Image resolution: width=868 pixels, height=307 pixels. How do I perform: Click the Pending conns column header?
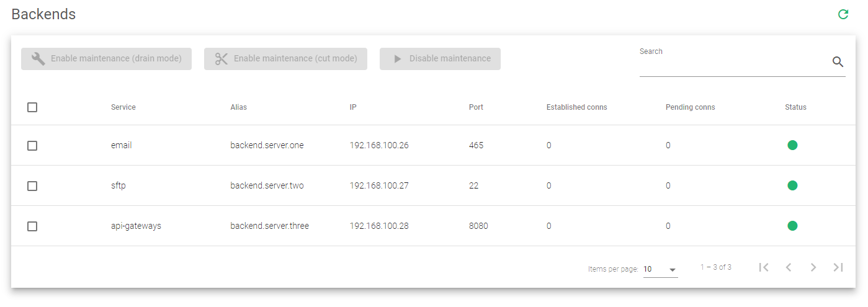(x=691, y=107)
